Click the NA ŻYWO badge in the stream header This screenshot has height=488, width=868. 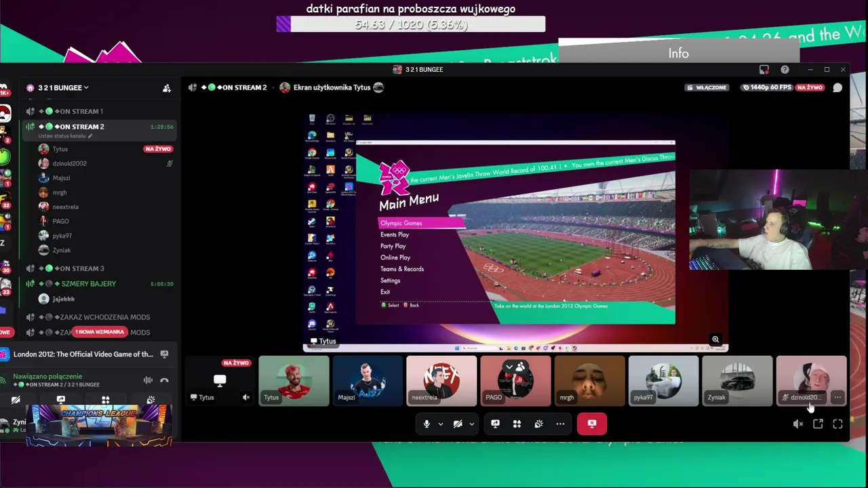pyautogui.click(x=810, y=87)
